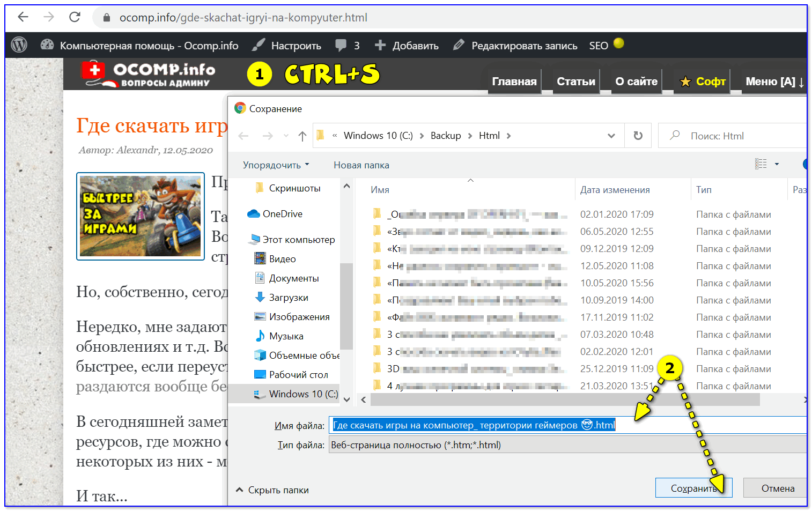Viewport: 812px width, 511px height.
Task: Click the article thumbnail with Crash Bandicoot
Action: (141, 216)
